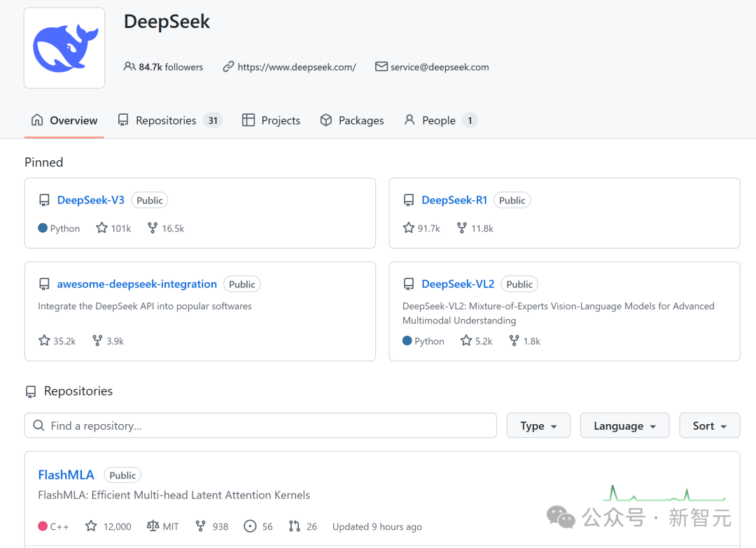Click repo icon next to DeepSeek-VL2
The width and height of the screenshot is (756, 548).
pyautogui.click(x=409, y=284)
